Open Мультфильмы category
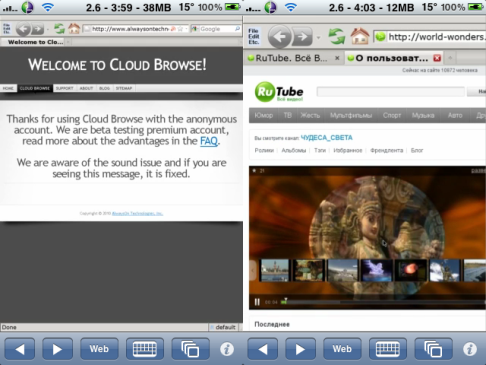This screenshot has width=486, height=365. [x=351, y=115]
